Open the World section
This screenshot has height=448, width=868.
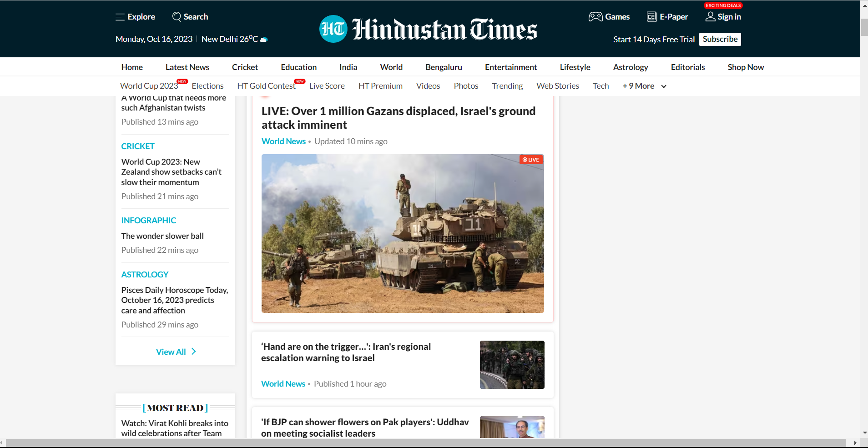pyautogui.click(x=391, y=67)
